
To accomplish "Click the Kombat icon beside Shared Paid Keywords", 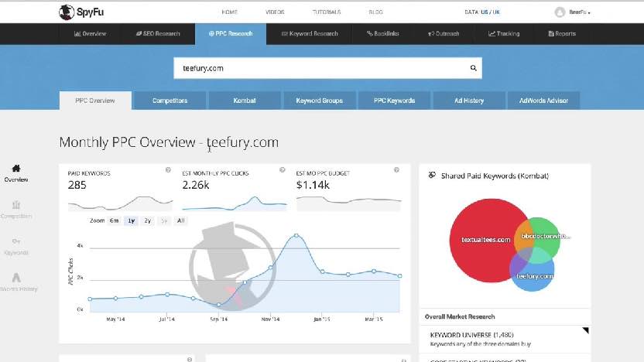I will [432, 176].
